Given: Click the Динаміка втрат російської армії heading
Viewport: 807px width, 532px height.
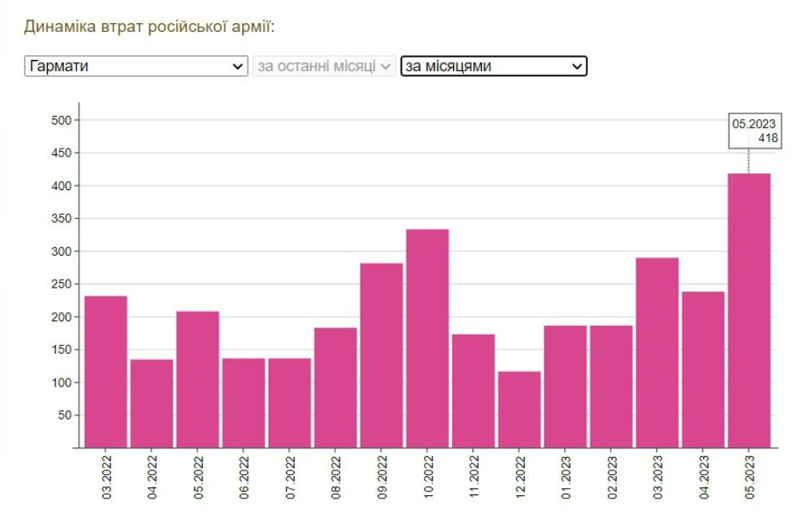Looking at the screenshot, I should click(x=149, y=27).
